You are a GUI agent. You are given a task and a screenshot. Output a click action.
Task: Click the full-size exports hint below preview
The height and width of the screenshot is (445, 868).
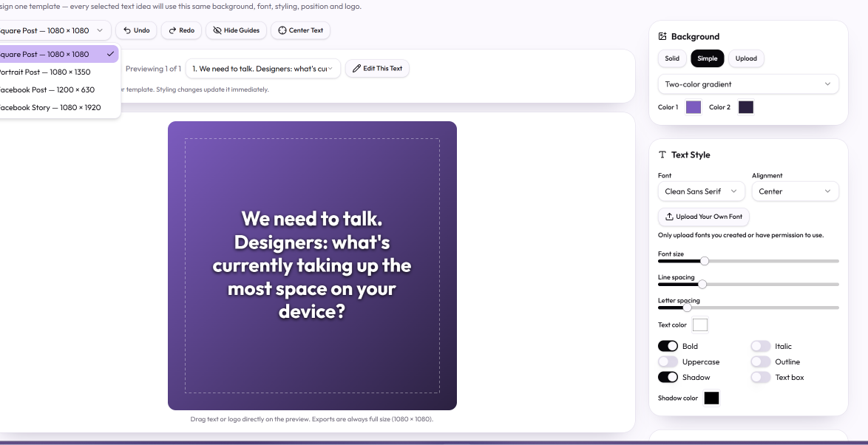pyautogui.click(x=312, y=419)
